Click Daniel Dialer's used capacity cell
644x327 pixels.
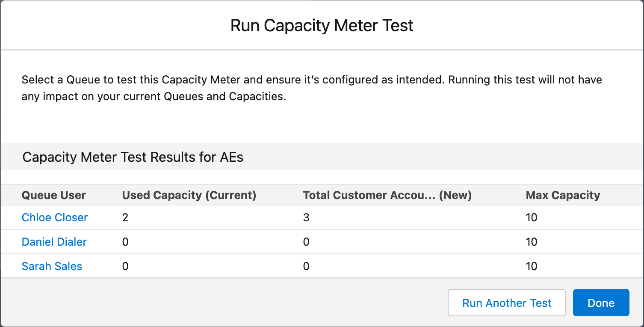click(x=125, y=242)
